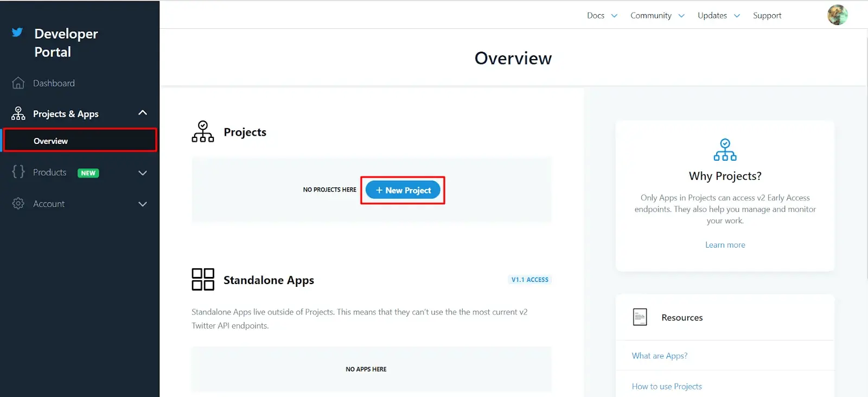Open Account in the sidebar
This screenshot has width=868, height=397.
click(x=49, y=204)
